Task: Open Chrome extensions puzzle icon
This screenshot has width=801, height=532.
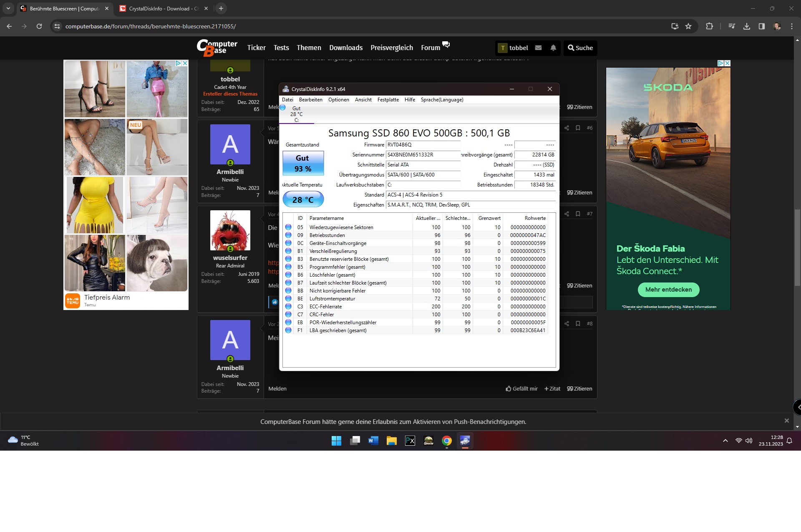Action: pos(709,26)
